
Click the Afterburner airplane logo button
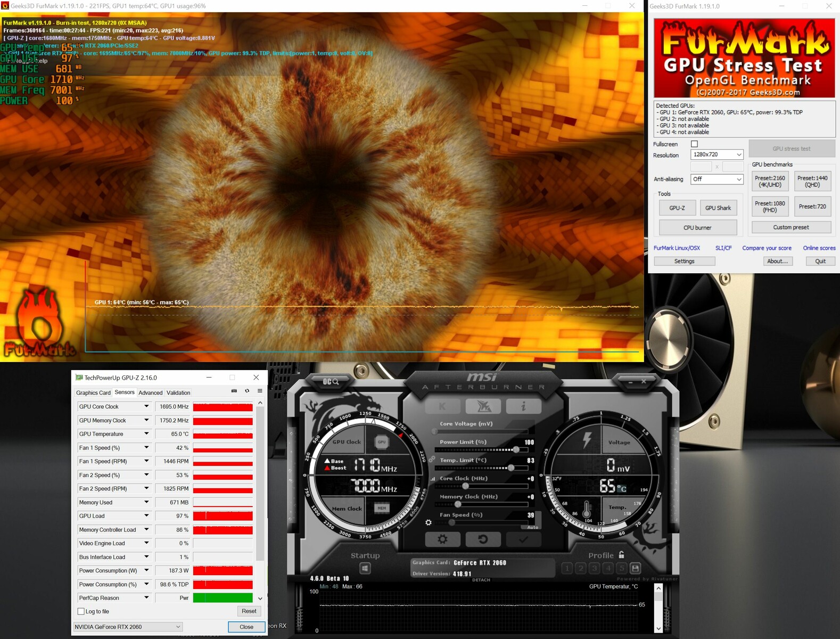(x=483, y=406)
